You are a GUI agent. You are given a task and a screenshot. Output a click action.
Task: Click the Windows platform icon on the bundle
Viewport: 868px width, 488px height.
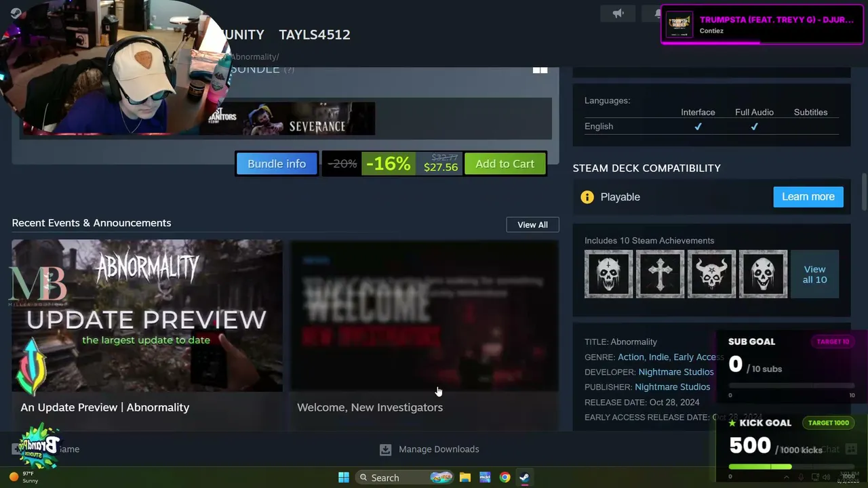tap(540, 69)
